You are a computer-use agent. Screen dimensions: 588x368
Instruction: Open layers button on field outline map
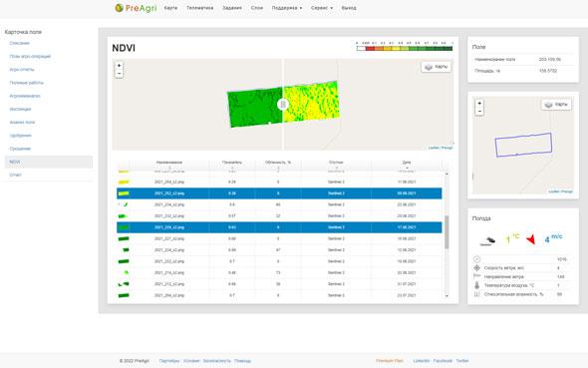click(x=556, y=105)
